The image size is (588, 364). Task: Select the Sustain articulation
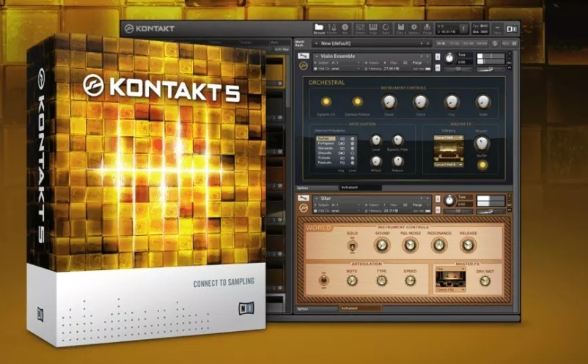coord(326,138)
